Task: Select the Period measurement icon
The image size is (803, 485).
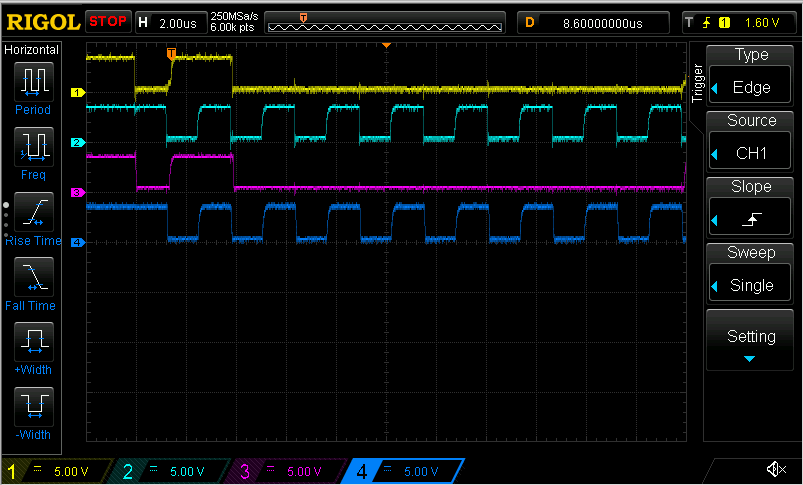Action: pos(33,80)
